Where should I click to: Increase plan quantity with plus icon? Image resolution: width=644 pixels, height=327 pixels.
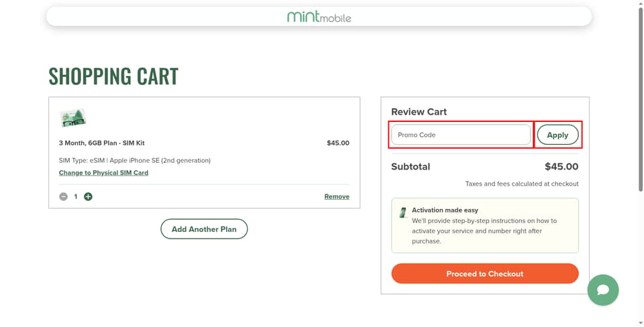coord(88,196)
